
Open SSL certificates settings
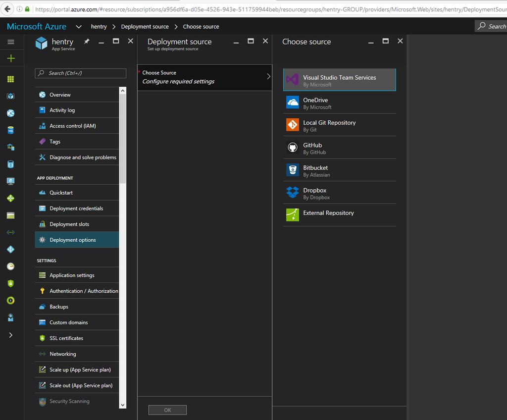click(77, 338)
